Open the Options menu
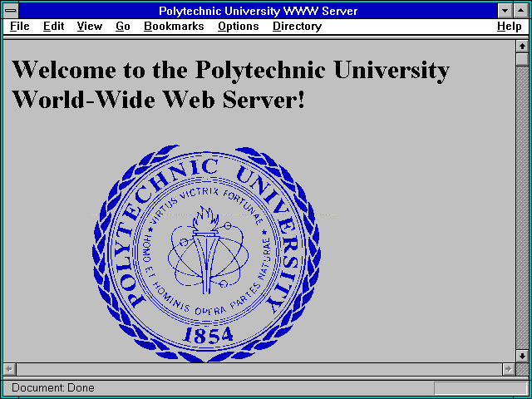This screenshot has height=399, width=532. [239, 27]
